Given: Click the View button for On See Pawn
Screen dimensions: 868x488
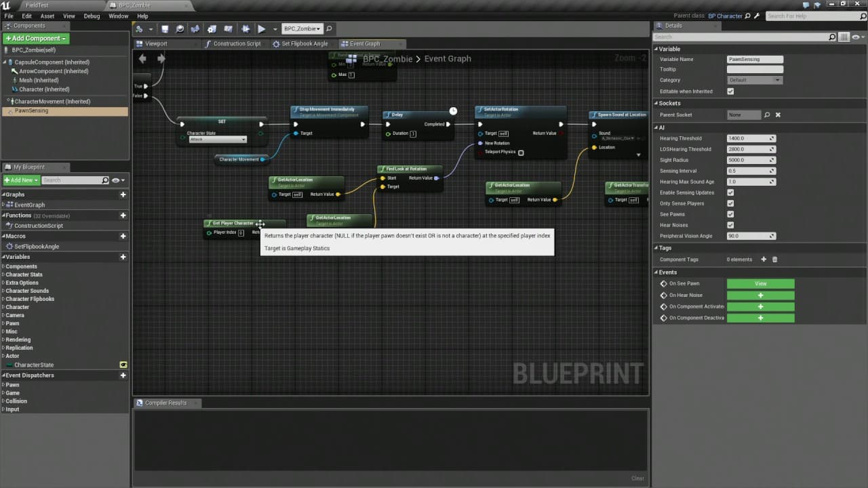Looking at the screenshot, I should click(x=760, y=284).
